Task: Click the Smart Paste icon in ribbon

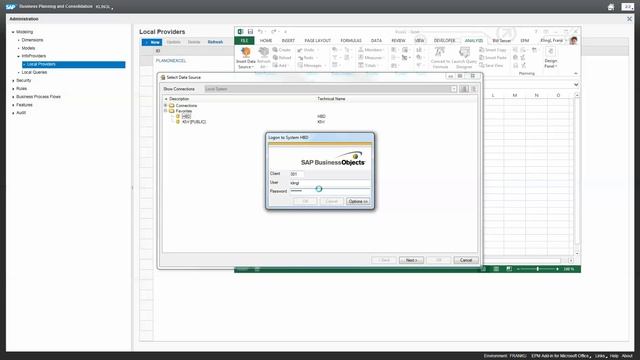Action: coord(482,58)
